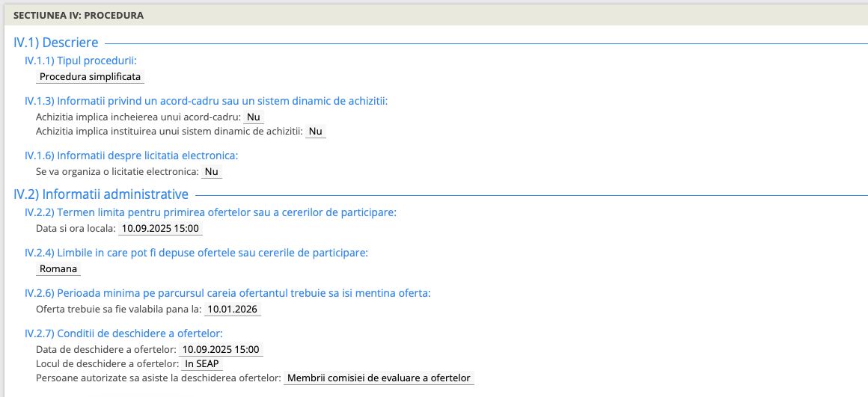Click the 'IV.2) Informatii administrative' heading
The width and height of the screenshot is (868, 397).
(101, 194)
